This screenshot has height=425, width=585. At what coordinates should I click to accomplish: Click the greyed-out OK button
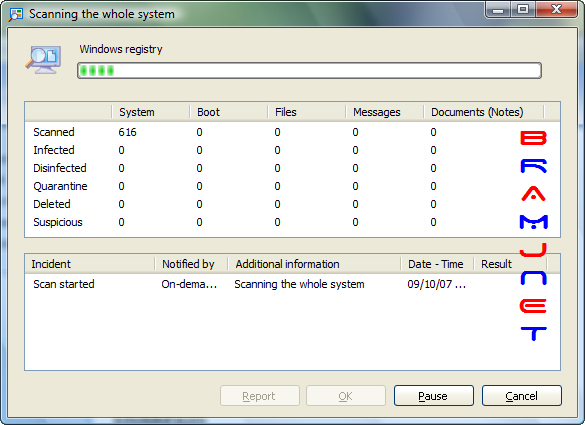pyautogui.click(x=346, y=396)
